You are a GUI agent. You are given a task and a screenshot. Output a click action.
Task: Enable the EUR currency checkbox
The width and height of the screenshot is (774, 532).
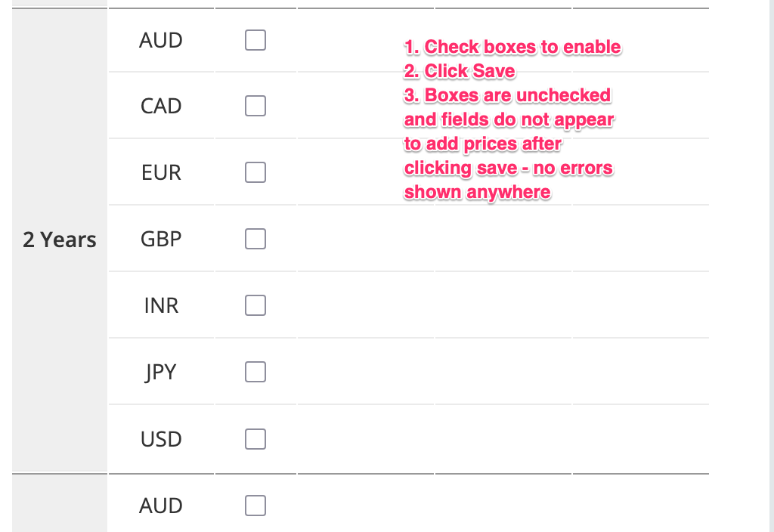[255, 172]
